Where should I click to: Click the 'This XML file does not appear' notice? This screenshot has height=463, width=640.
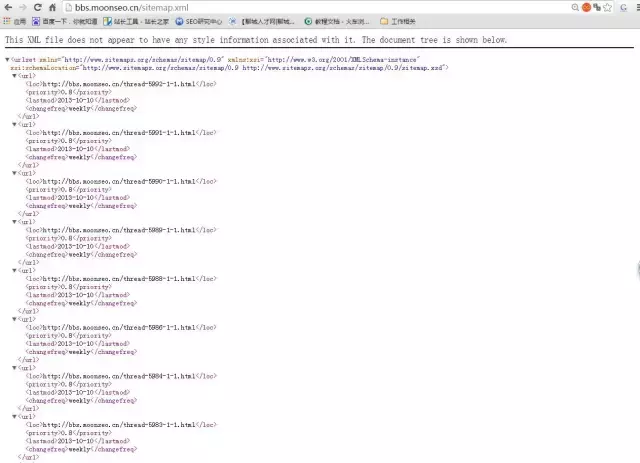[256, 40]
